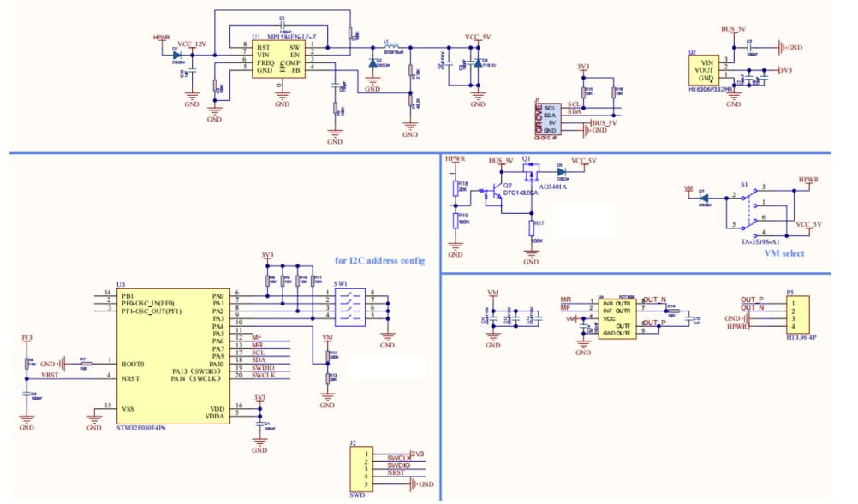858x504 pixels.
Task: Select the BUS_5V power label above U2
Action: tap(733, 29)
